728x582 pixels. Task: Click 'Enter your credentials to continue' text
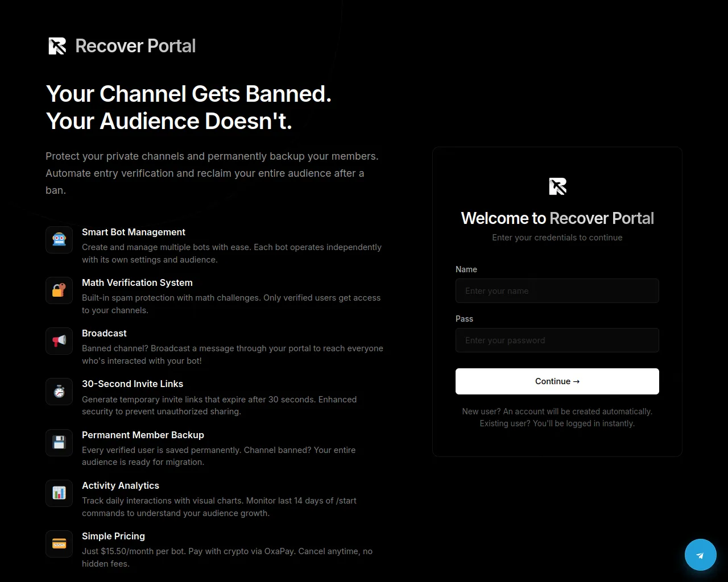557,238
